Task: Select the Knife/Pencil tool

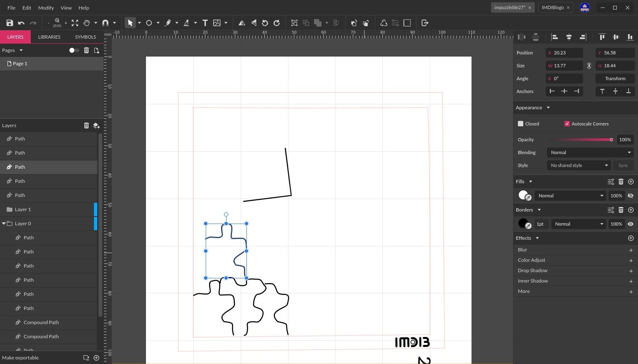Action: click(187, 23)
